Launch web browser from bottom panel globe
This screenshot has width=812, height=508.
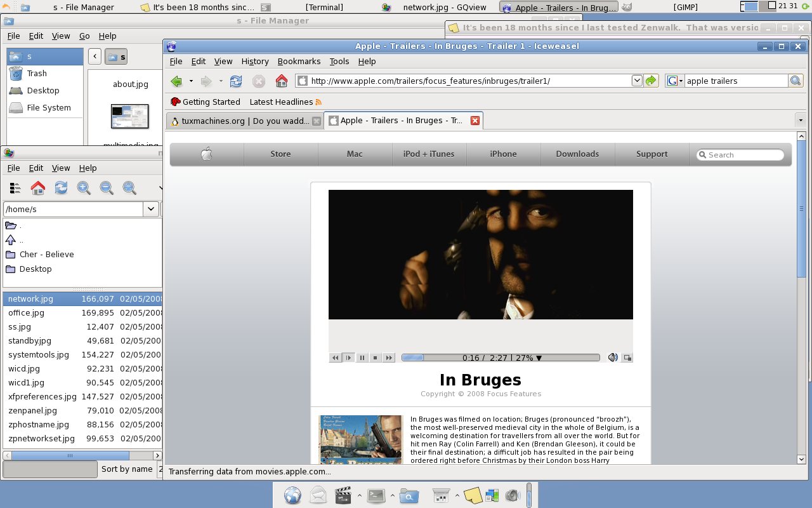coord(292,495)
